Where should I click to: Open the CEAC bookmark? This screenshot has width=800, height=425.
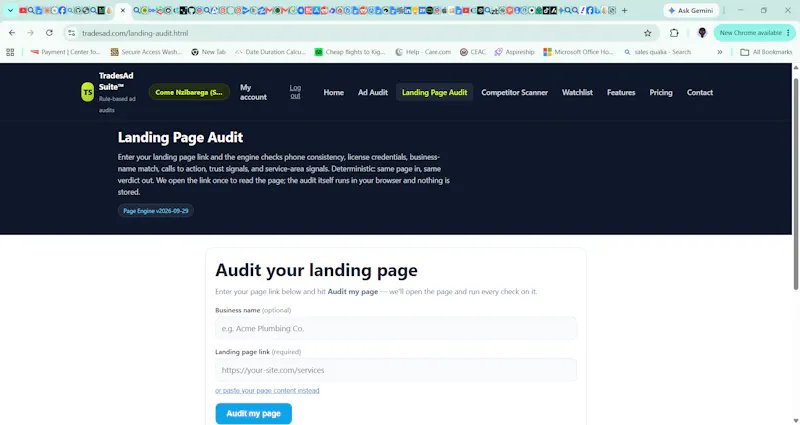472,52
